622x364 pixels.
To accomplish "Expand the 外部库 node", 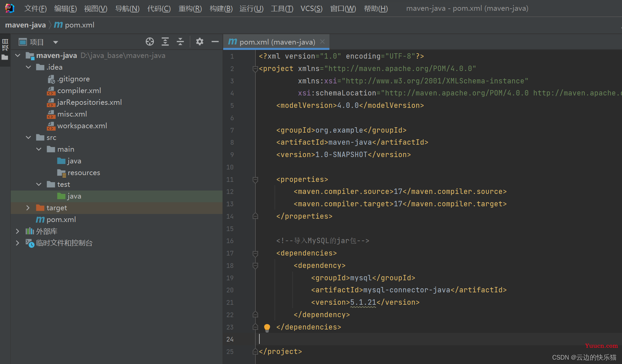I will (x=18, y=231).
